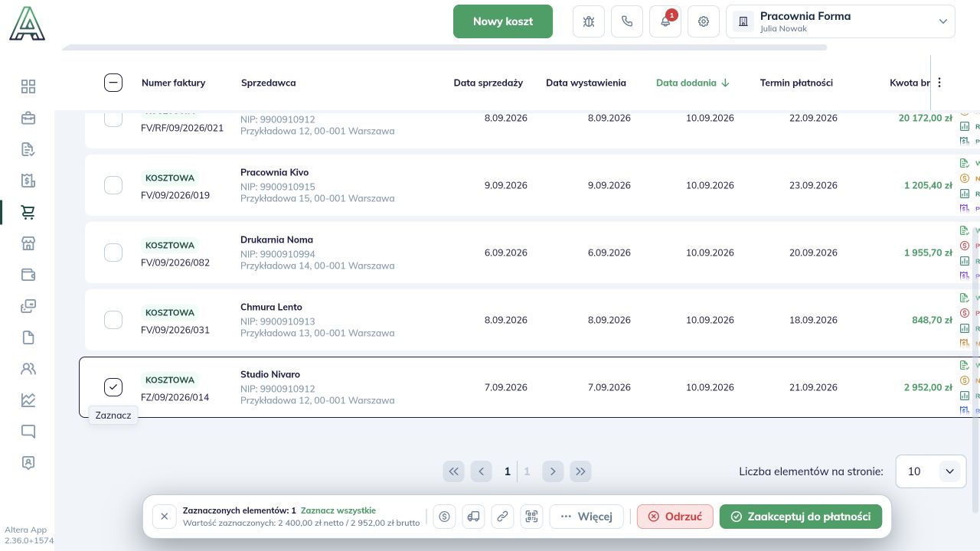Viewport: 980px width, 551px height.
Task: Select checkbox for invoice FV/RF/09/2026/021
Action: tap(113, 119)
